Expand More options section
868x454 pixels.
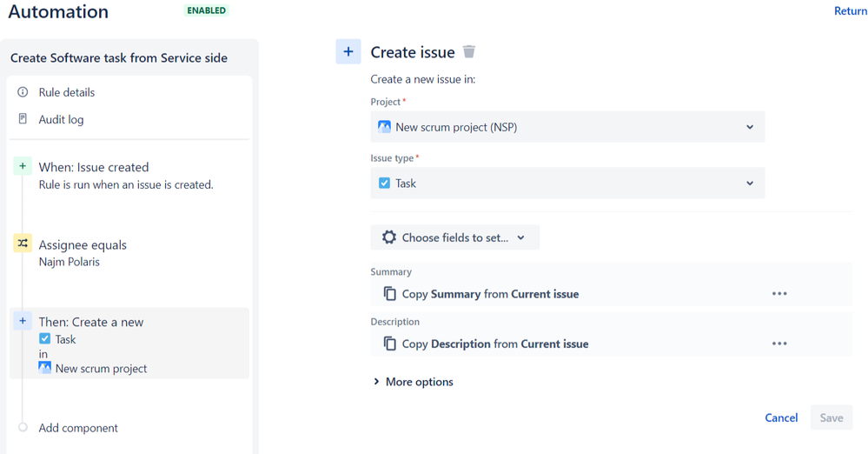413,382
